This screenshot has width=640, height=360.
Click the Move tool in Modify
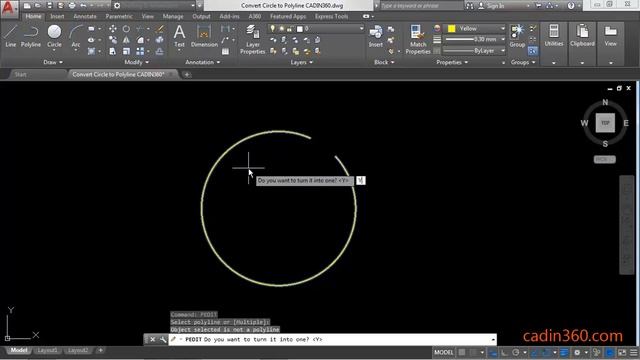click(x=113, y=29)
